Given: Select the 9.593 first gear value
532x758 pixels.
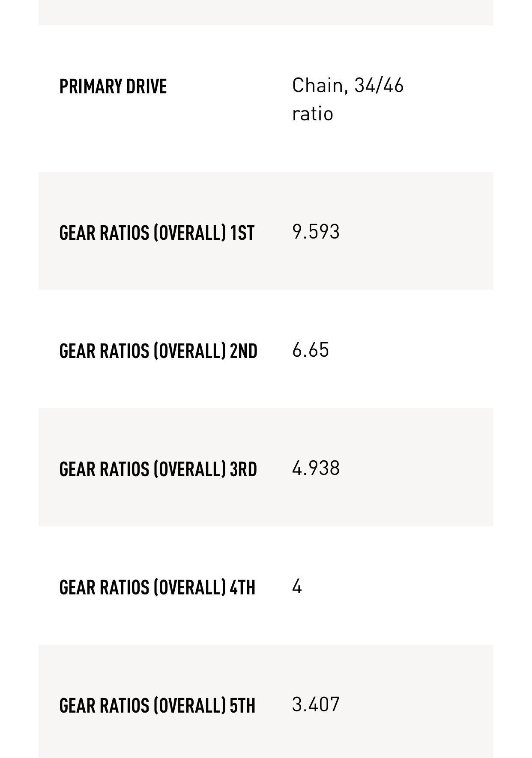Looking at the screenshot, I should tap(316, 232).
